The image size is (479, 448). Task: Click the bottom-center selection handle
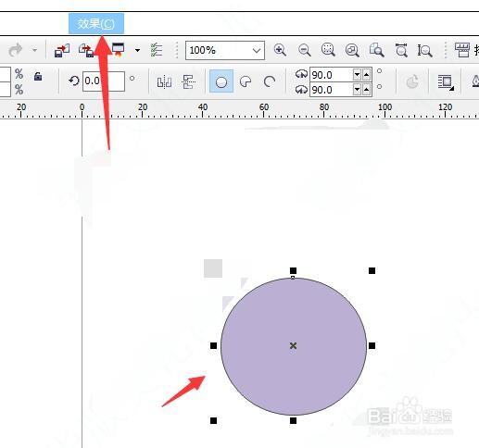click(293, 420)
